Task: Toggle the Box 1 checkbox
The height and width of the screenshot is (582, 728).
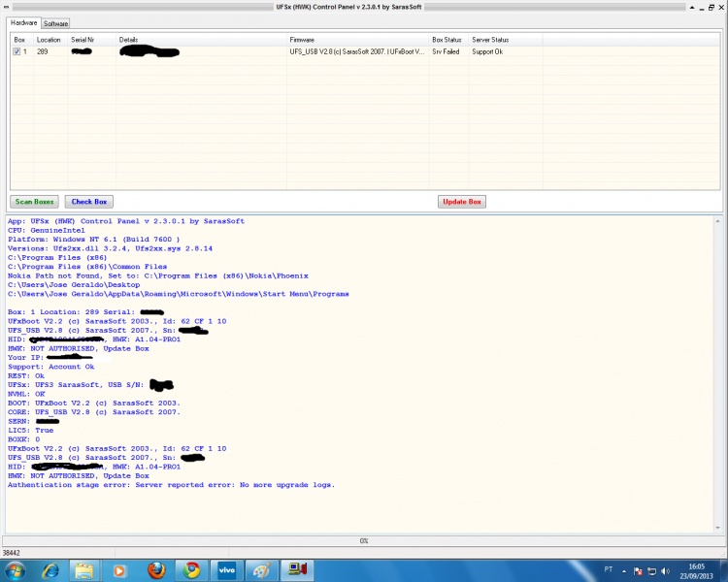Action: click(x=17, y=51)
